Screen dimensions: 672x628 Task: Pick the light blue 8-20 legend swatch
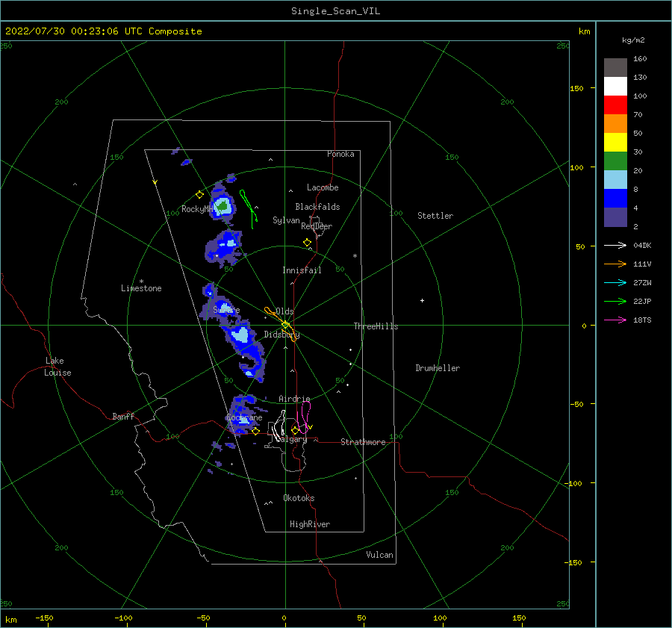pyautogui.click(x=615, y=180)
